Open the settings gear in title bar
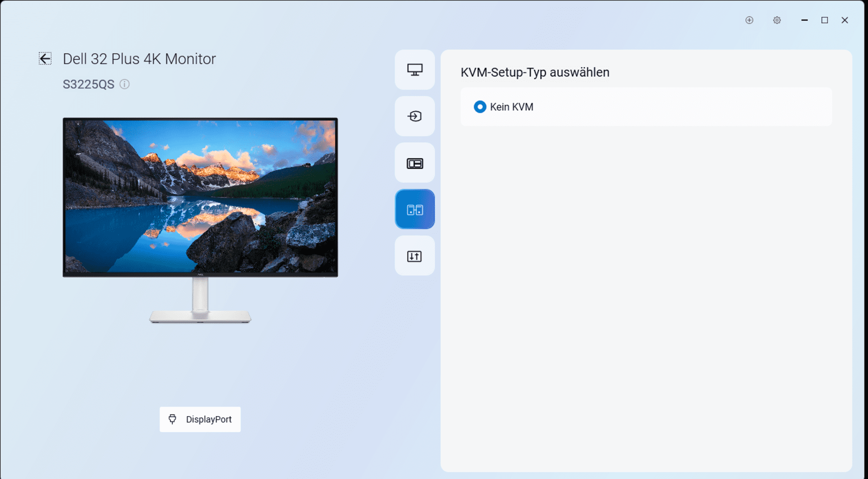868x479 pixels. tap(777, 20)
